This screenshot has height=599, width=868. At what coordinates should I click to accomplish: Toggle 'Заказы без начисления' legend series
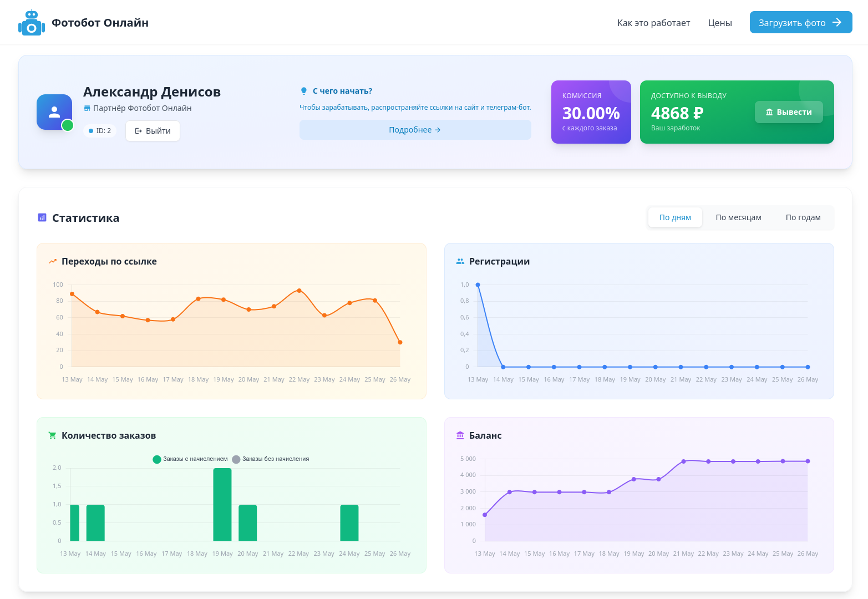point(271,459)
